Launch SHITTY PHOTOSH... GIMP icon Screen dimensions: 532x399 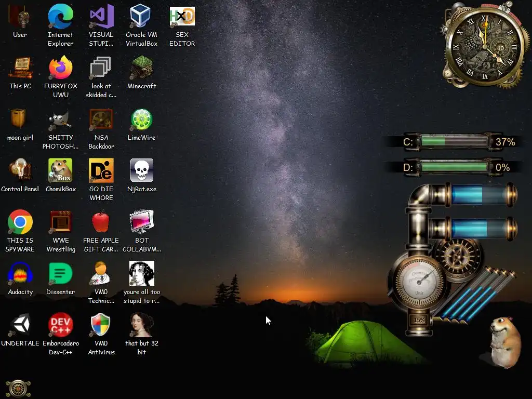60,119
